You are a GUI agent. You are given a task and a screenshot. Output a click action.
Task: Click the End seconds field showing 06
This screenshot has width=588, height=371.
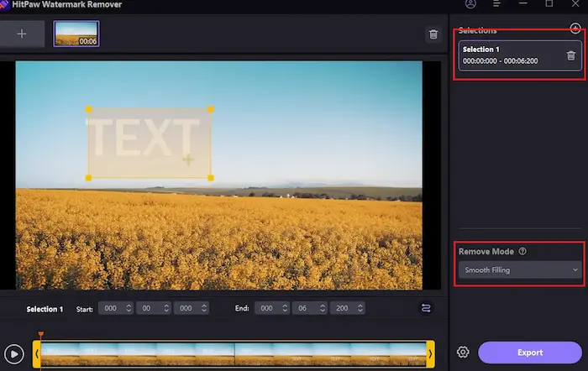tap(305, 308)
